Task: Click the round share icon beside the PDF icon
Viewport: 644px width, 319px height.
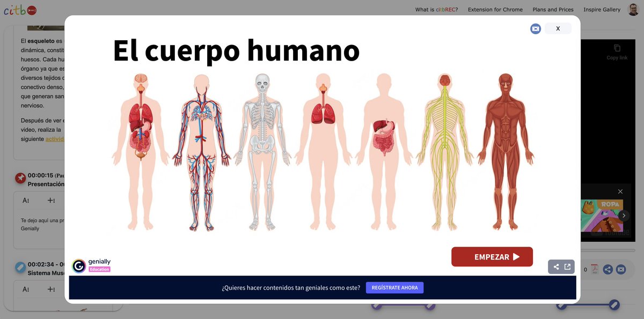Action: pyautogui.click(x=608, y=270)
